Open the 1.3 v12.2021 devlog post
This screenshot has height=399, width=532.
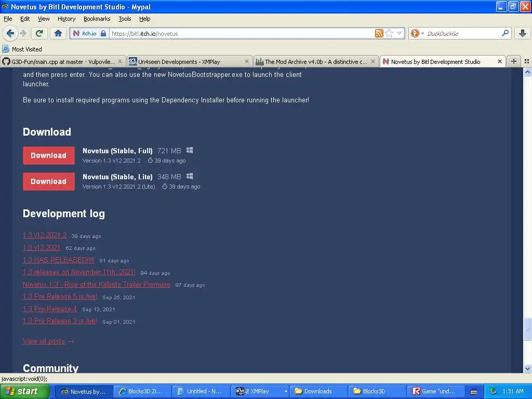[42, 247]
